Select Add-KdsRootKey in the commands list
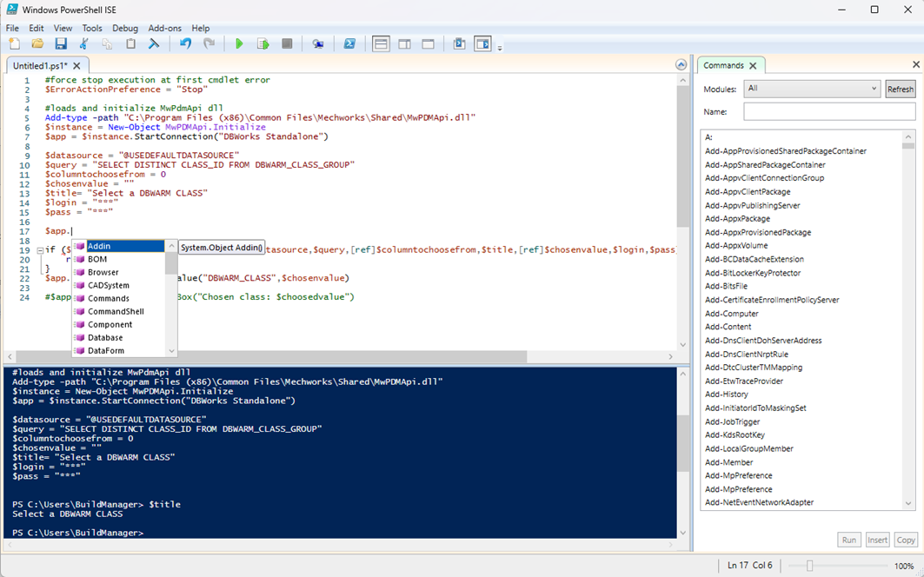This screenshot has height=577, width=924. click(x=735, y=435)
